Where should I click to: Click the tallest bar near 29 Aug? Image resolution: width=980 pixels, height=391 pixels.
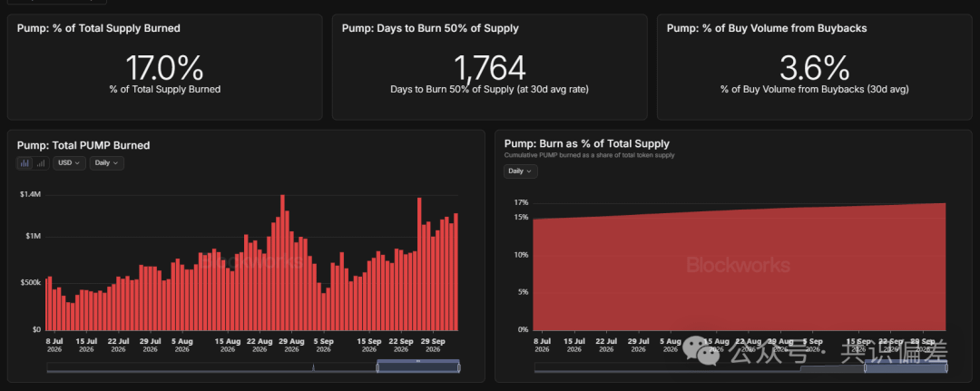point(282,262)
